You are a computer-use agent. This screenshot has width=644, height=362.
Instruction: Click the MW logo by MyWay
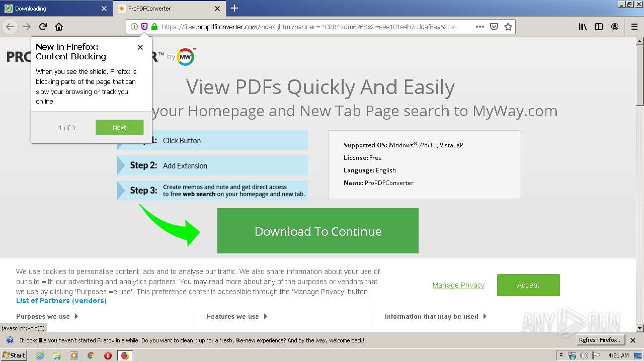(186, 57)
